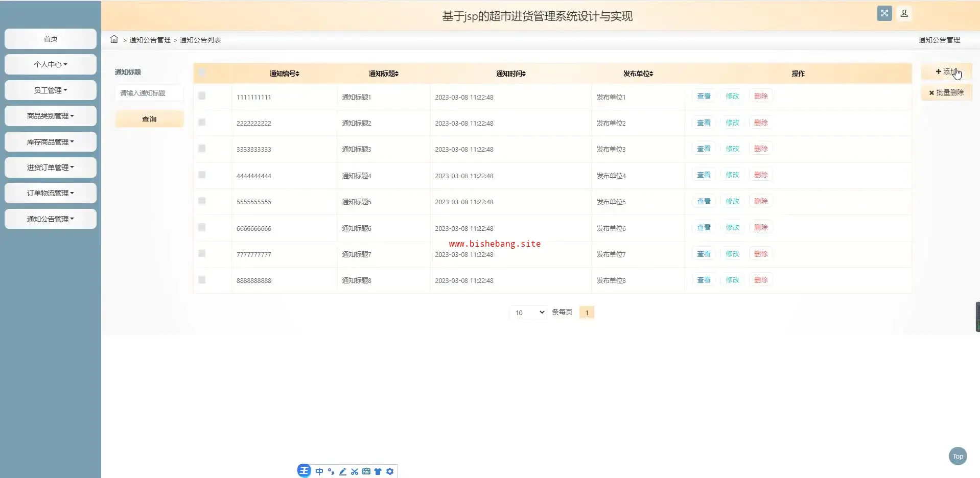Check the row for 1111111111

[202, 96]
